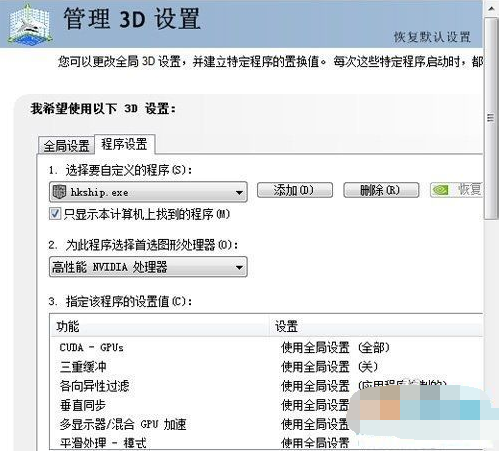Screen dimensions: 499x451
Task: Click the 恢复默认设置 link
Action: [x=432, y=37]
